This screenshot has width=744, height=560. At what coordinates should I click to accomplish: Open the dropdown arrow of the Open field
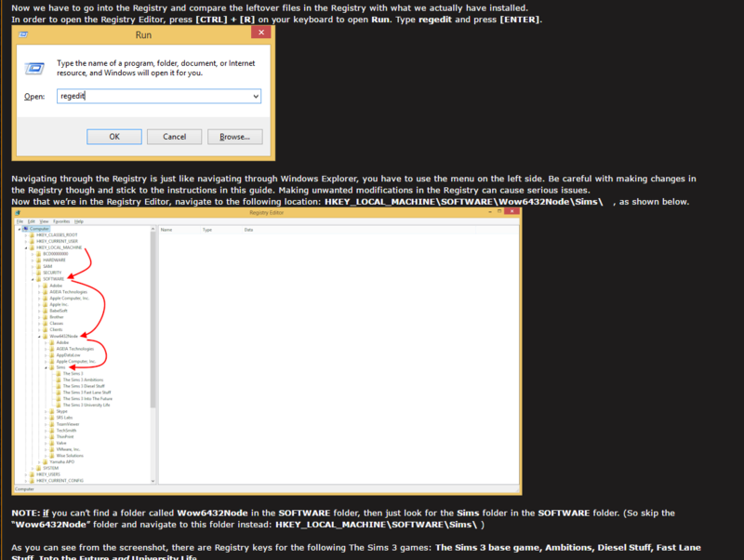(x=256, y=97)
